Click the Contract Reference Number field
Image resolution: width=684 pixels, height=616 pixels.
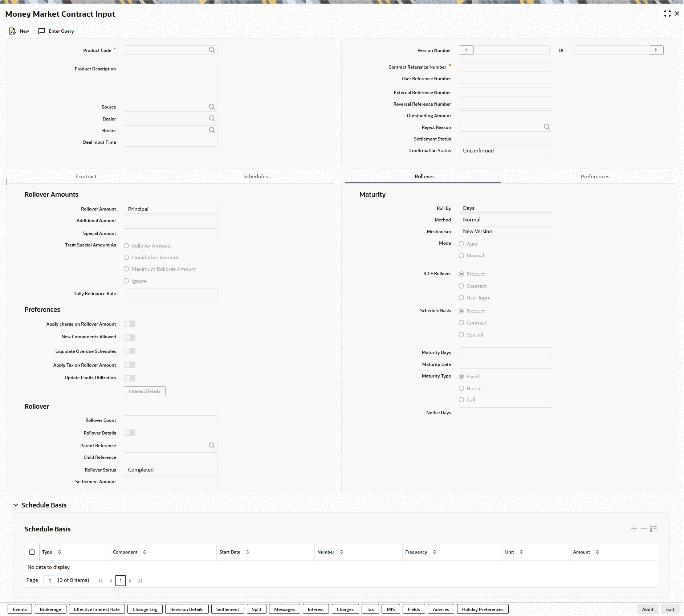pos(505,67)
